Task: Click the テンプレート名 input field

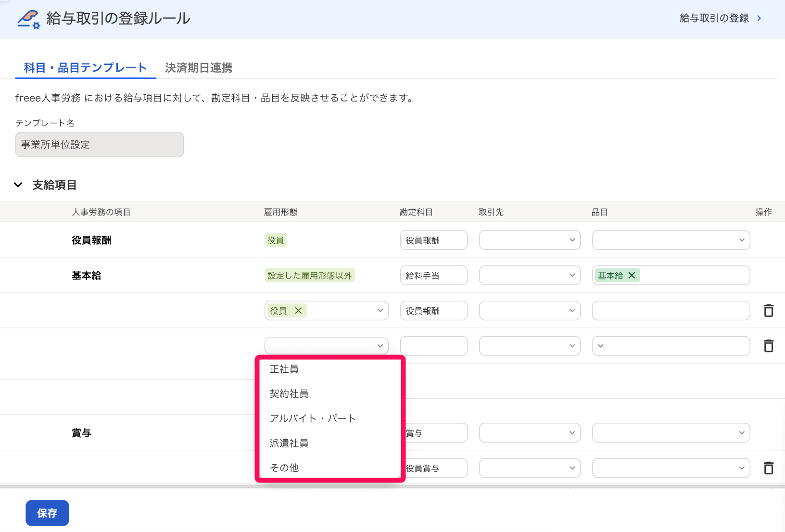Action: tap(100, 145)
